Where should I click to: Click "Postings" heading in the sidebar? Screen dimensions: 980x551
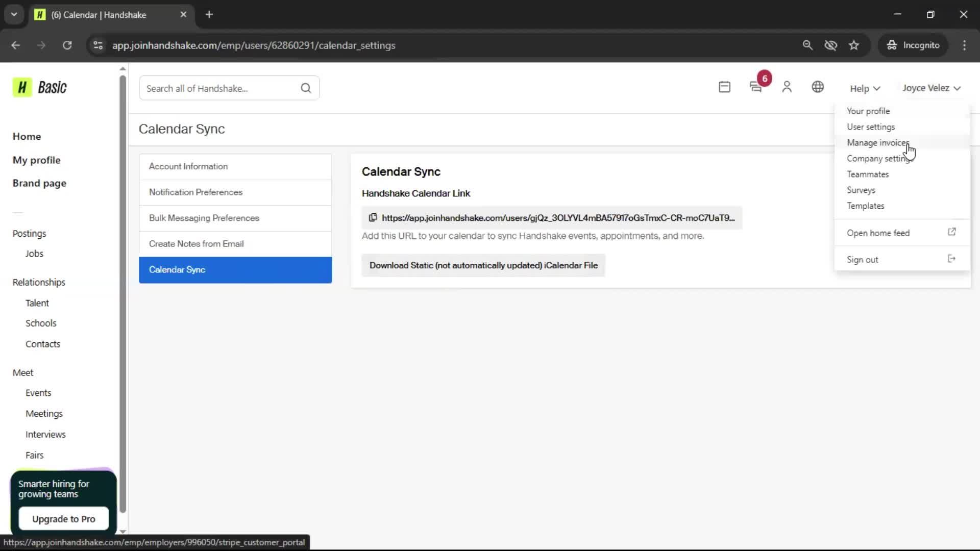pos(29,234)
